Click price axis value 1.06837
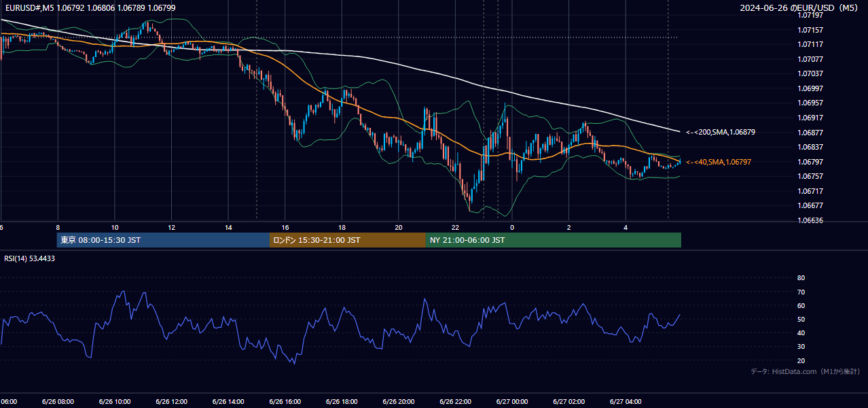The height and width of the screenshot is (408, 868). click(x=810, y=147)
